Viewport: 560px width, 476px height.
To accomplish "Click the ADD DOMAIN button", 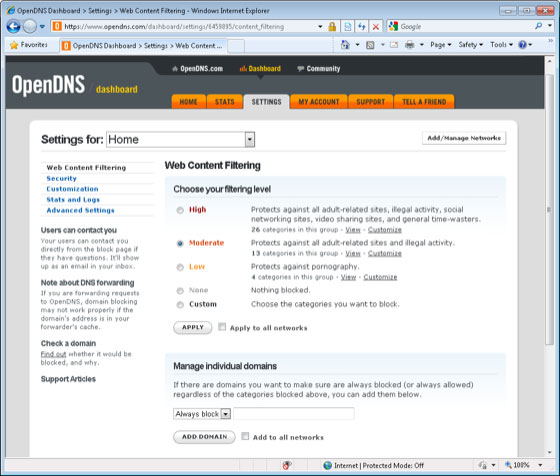I will click(204, 437).
